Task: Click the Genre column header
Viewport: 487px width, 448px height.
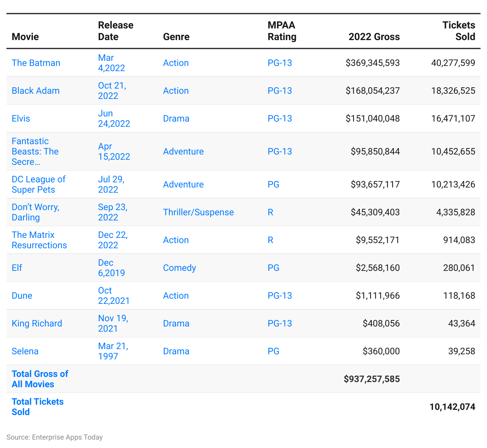Action: [176, 37]
